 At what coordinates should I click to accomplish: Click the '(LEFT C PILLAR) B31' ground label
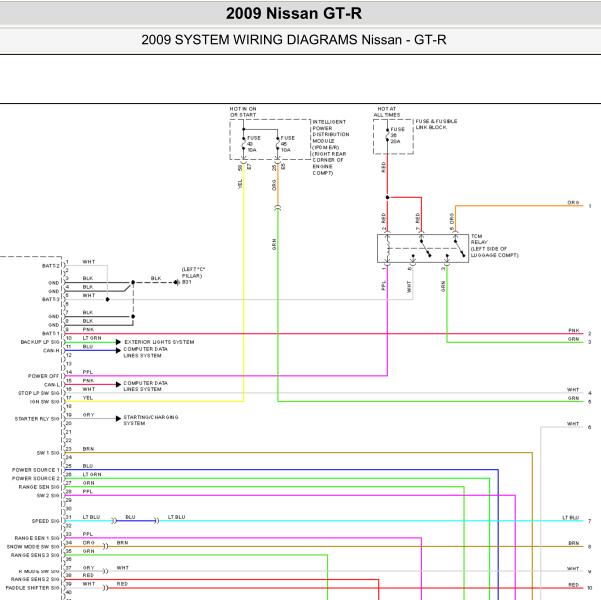[193, 276]
